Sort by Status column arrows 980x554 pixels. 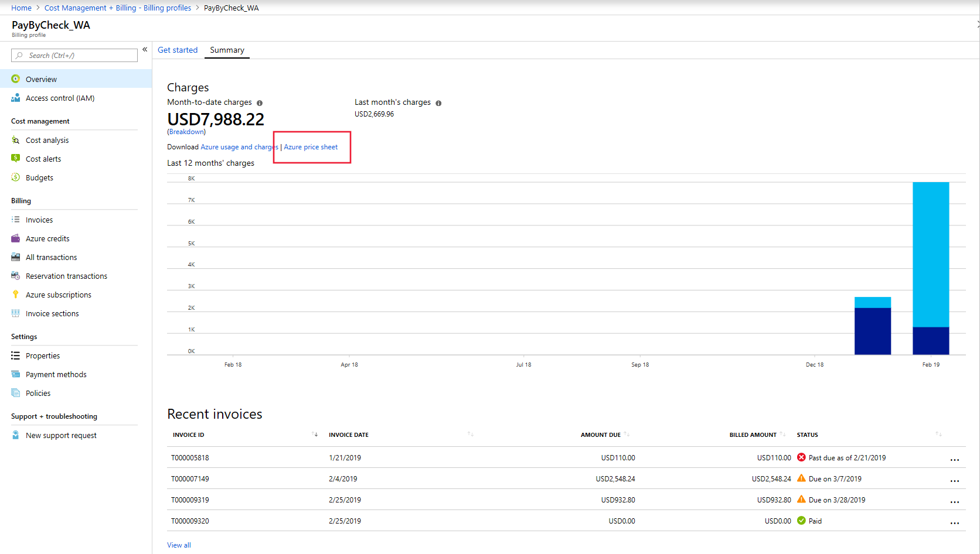[x=939, y=435]
